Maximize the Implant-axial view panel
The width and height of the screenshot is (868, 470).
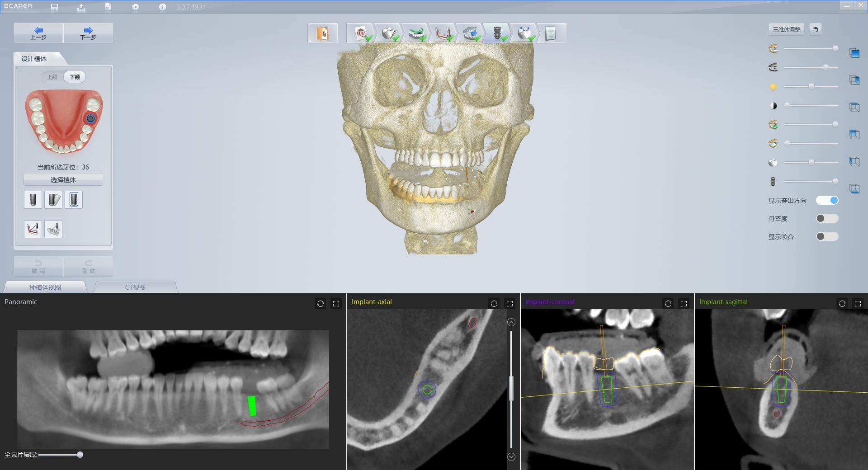point(509,304)
